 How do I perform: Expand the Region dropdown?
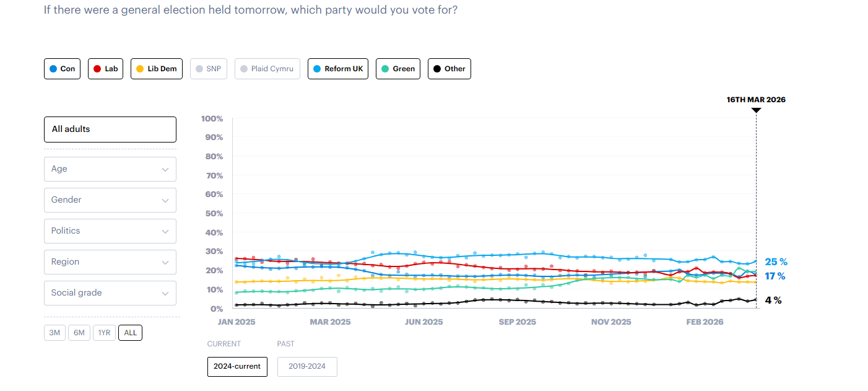tap(110, 262)
